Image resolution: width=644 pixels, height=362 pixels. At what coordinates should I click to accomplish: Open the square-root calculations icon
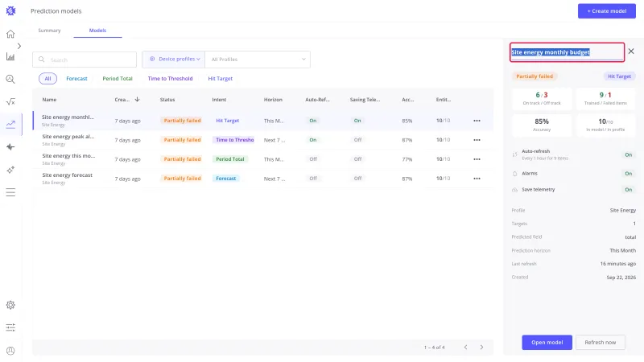point(10,102)
